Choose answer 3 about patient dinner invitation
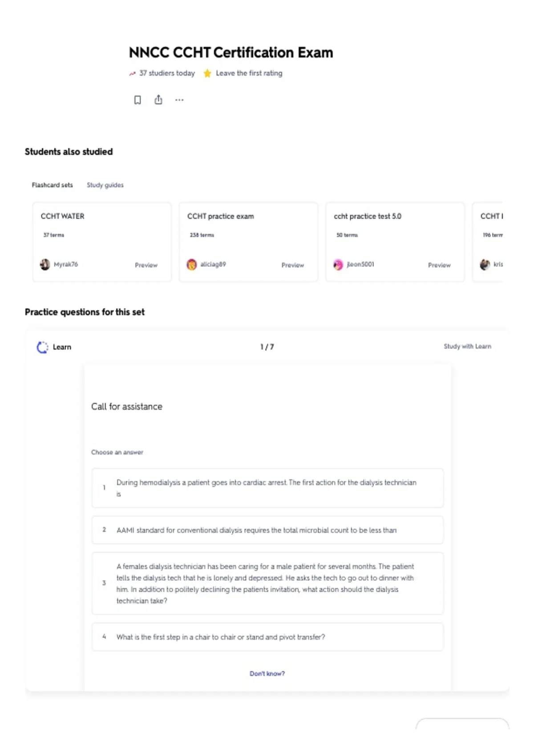The image size is (534, 756). coord(267,583)
